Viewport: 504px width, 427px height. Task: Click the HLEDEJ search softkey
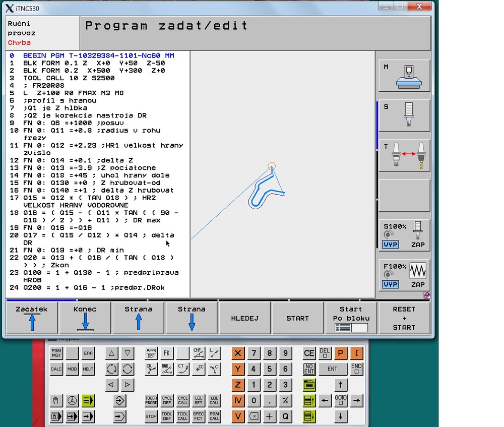click(x=244, y=318)
